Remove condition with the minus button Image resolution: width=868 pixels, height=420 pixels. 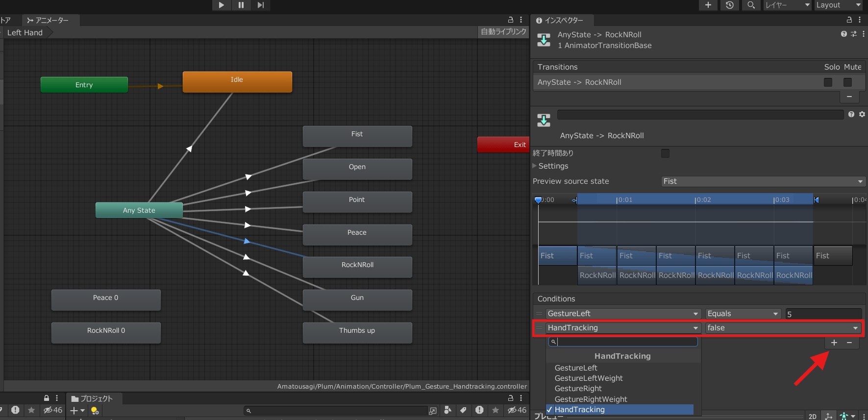coord(849,343)
